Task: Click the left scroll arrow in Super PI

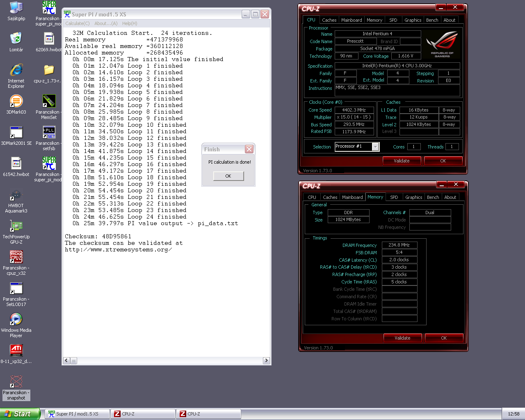Action: point(66,361)
